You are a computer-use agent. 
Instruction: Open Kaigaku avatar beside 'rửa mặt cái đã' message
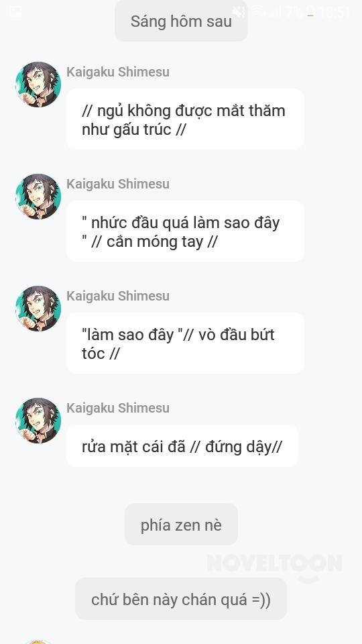[38, 421]
